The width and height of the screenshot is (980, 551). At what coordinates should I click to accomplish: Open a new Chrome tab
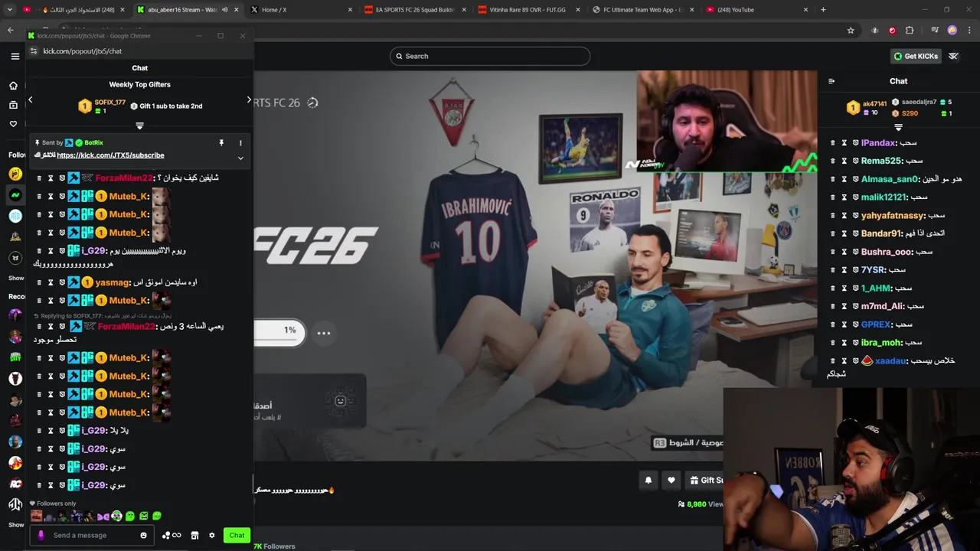coord(823,10)
